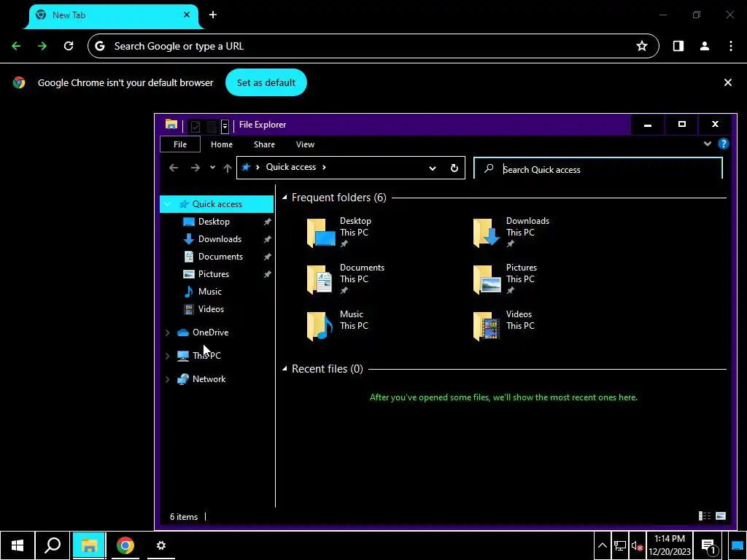747x560 pixels.
Task: Open the Windows Start menu
Action: (18, 545)
